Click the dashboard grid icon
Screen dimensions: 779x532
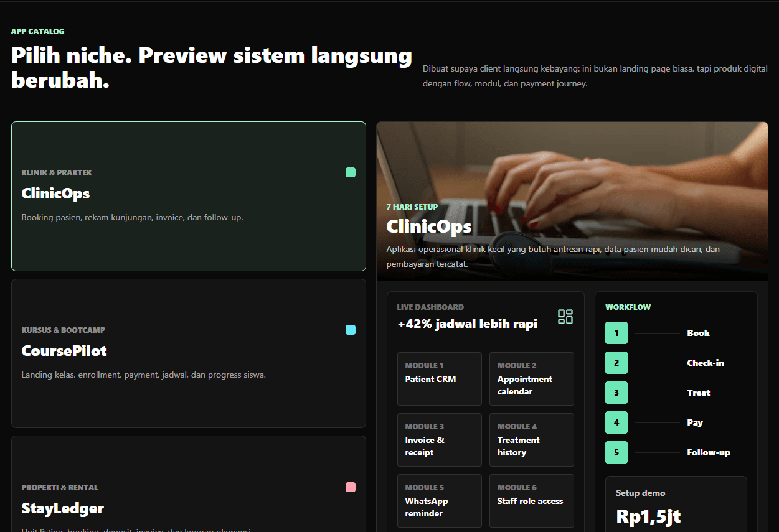click(565, 317)
